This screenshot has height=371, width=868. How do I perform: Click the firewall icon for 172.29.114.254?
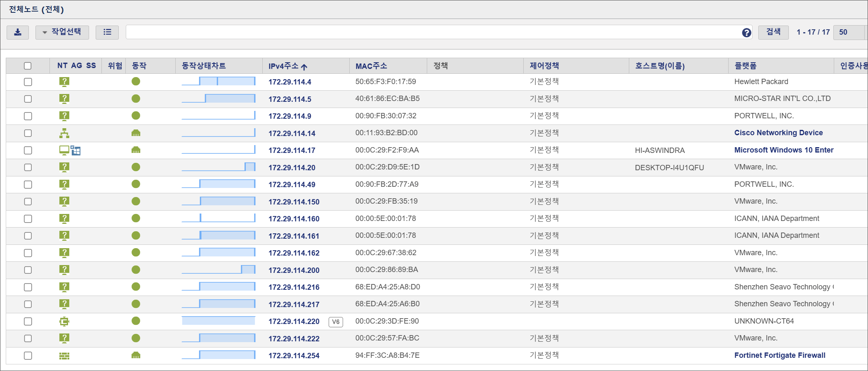pyautogui.click(x=64, y=356)
